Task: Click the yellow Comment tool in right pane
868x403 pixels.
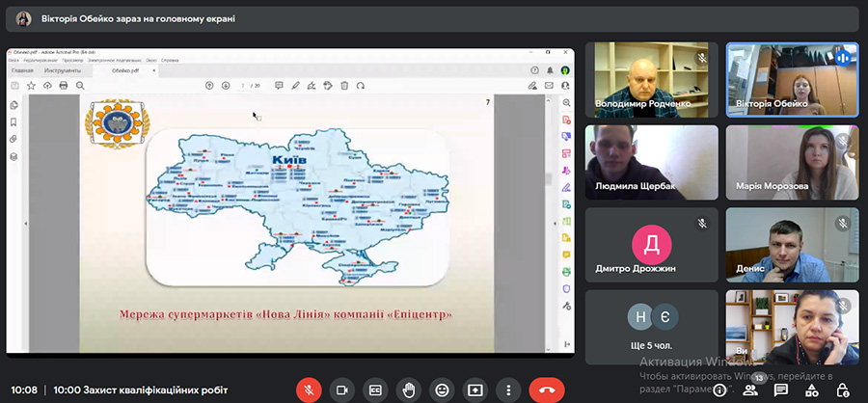Action: (x=566, y=255)
